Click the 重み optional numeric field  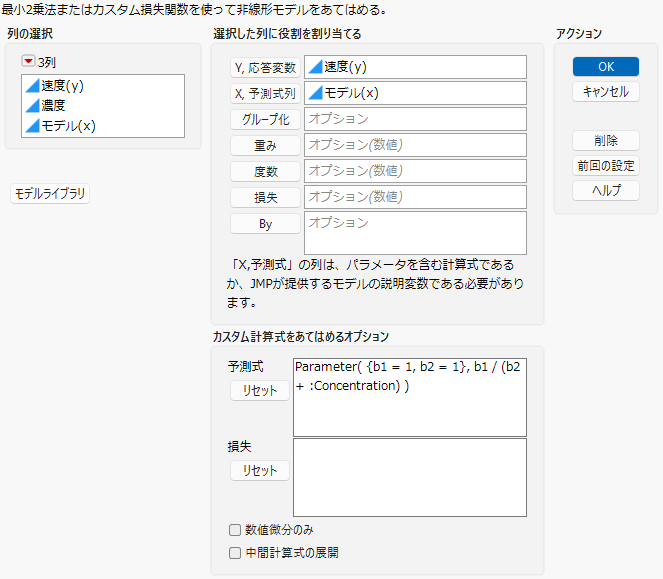tap(415, 145)
